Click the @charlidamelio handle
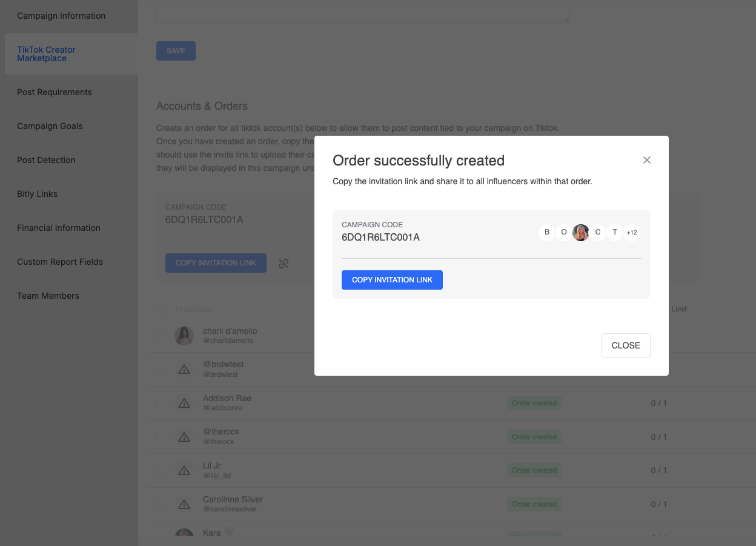756x546 pixels. click(x=228, y=341)
